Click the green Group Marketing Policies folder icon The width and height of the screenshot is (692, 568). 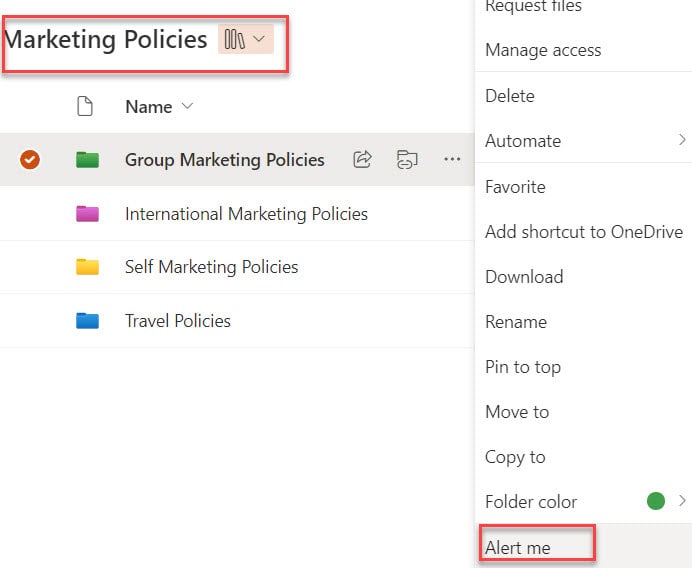pyautogui.click(x=87, y=159)
